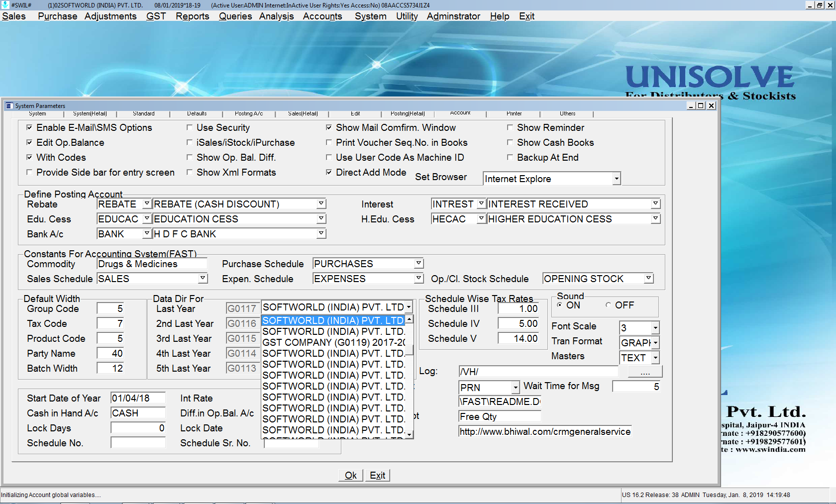Switch to the Printer tab

tap(514, 113)
